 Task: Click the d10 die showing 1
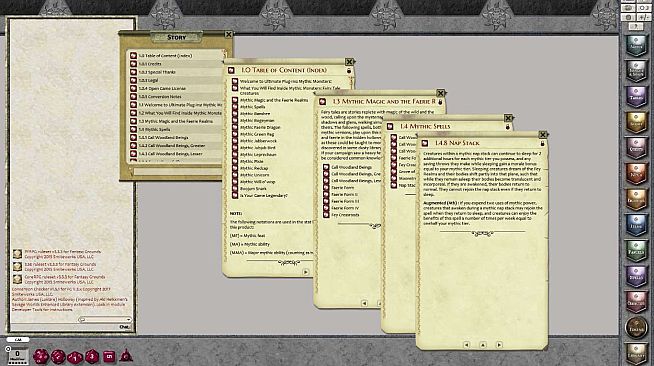pos(75,357)
